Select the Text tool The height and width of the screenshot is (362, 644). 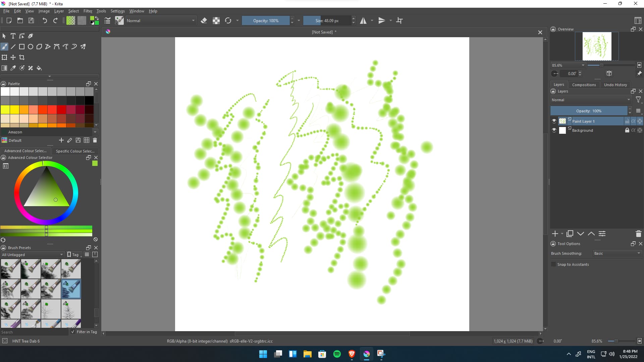(13, 36)
